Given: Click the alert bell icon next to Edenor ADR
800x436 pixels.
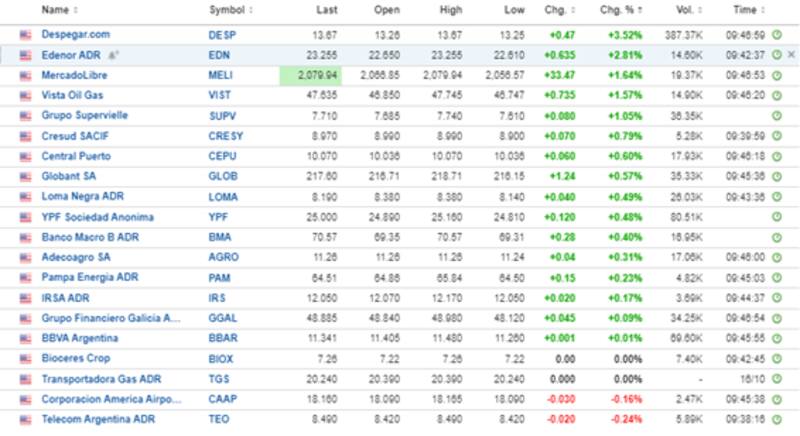Looking at the screenshot, I should 112,55.
